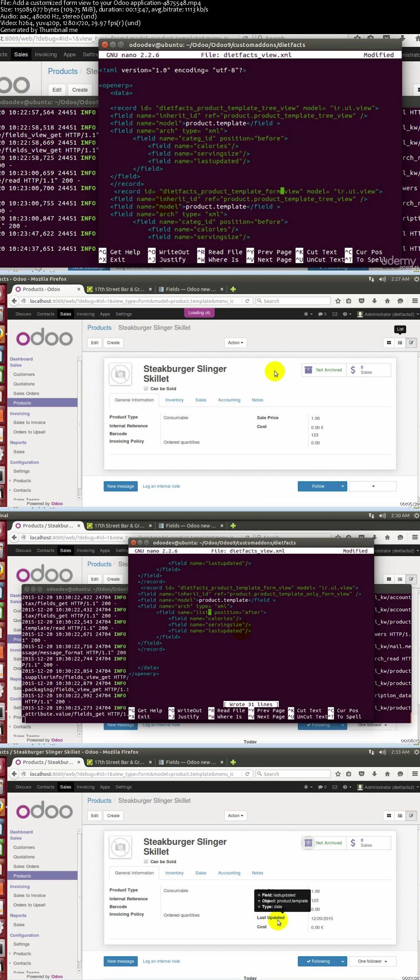Click Products breadcrumb link in 2:33 AM frame
This screenshot has height=980, width=420.
click(99, 801)
